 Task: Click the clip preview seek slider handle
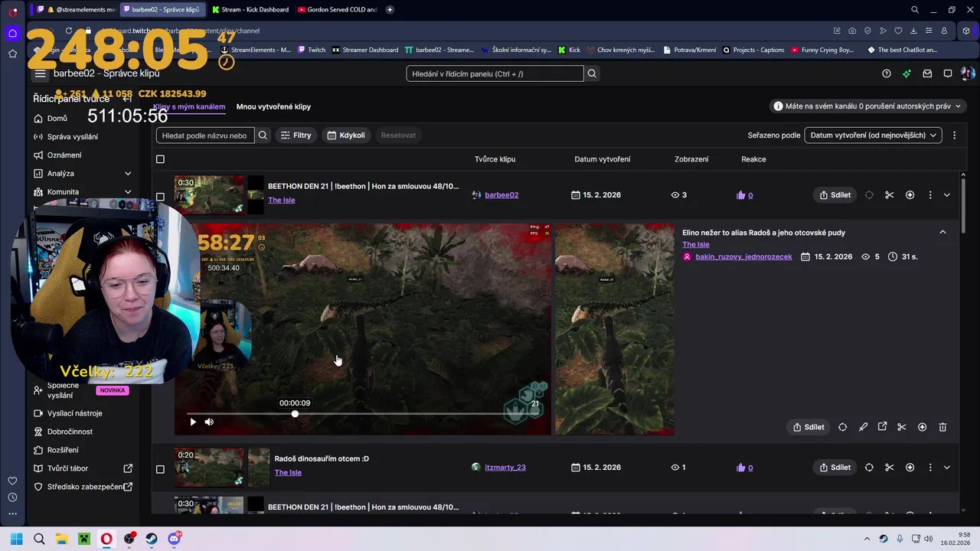295,414
